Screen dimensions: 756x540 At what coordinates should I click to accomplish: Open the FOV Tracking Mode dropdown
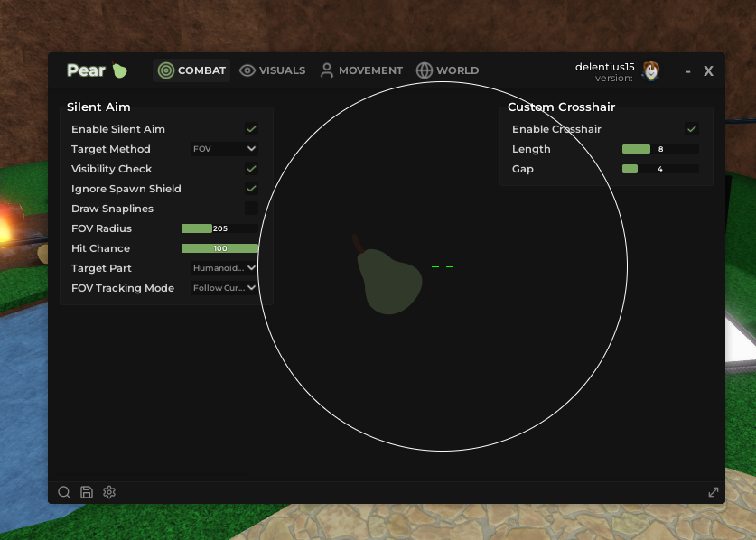point(224,288)
